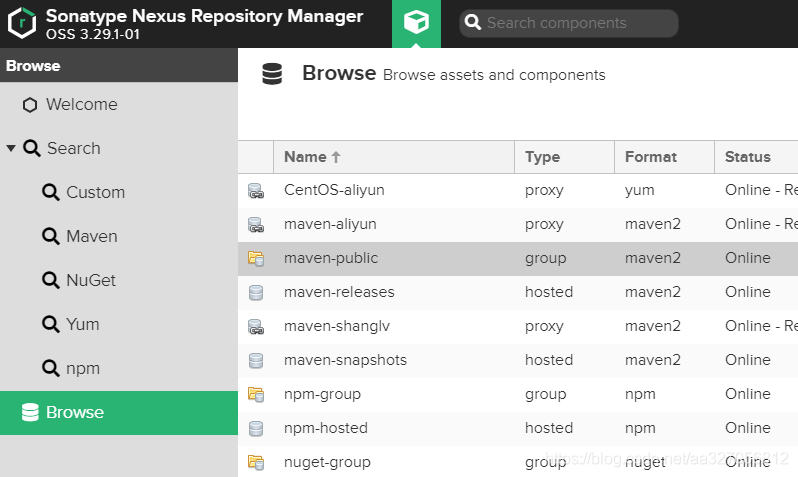Screen dimensions: 798x477
Task: Click the Sonatype Nexus Repository Manager title
Action: [x=205, y=16]
